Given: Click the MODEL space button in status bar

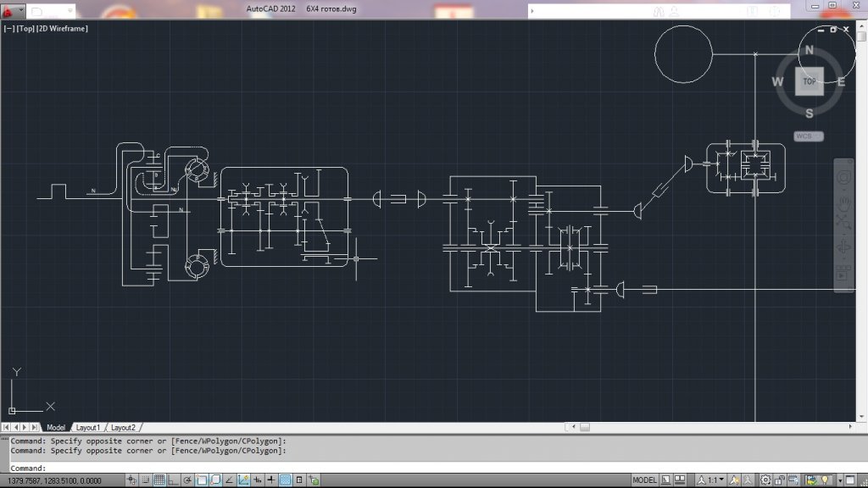Looking at the screenshot, I should click(x=644, y=480).
